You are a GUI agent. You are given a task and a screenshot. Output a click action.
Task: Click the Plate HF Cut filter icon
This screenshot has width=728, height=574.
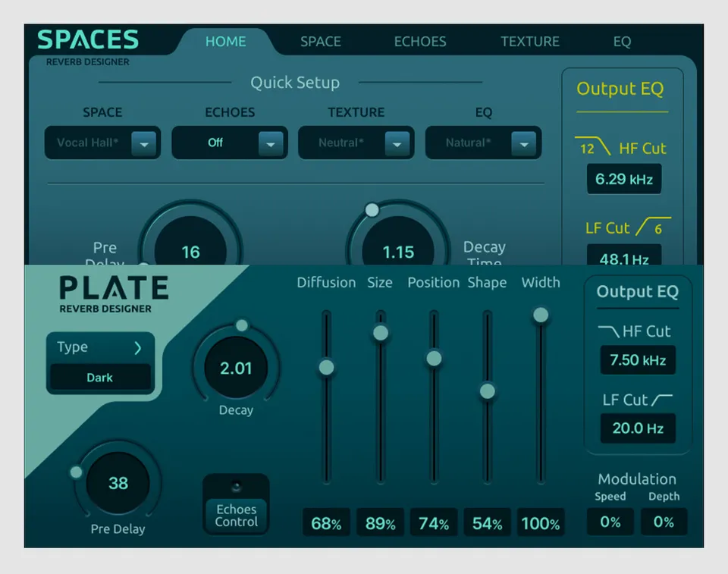click(608, 331)
